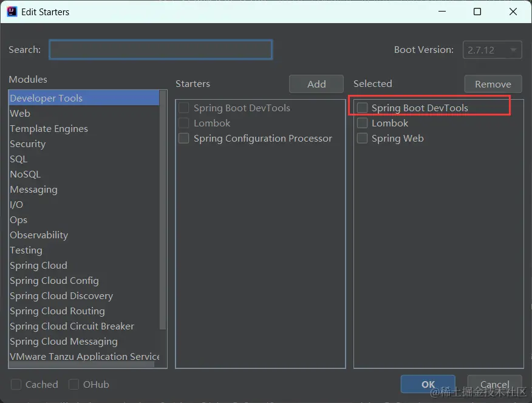The image size is (532, 403).
Task: Select Template Engines in Modules list
Action: point(49,129)
